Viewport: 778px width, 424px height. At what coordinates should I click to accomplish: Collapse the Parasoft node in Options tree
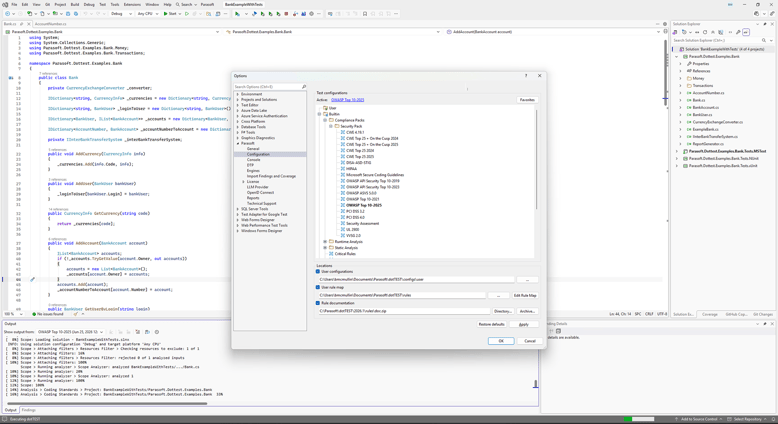point(238,143)
